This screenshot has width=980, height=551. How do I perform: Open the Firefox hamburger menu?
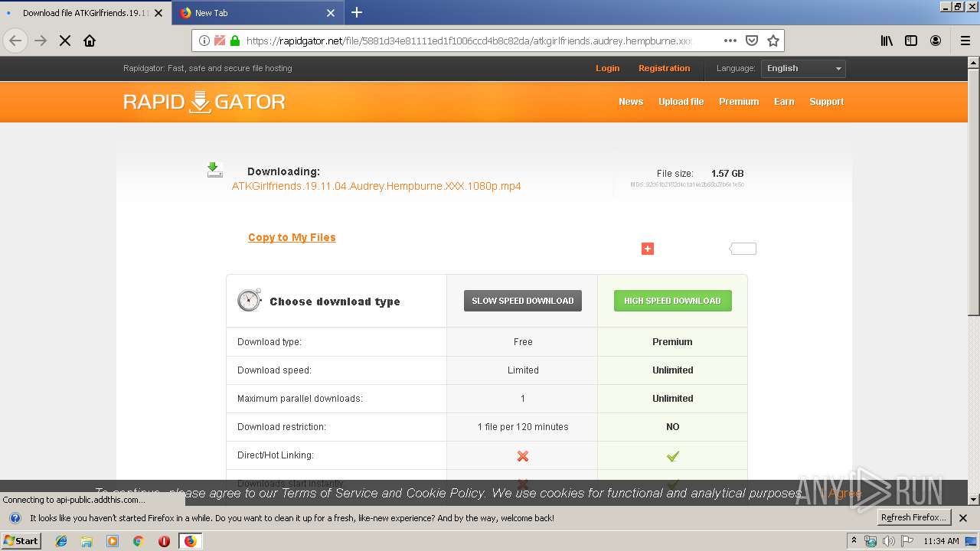click(965, 41)
